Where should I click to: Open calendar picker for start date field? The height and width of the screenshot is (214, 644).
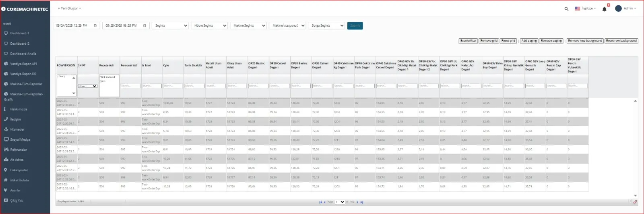pyautogui.click(x=95, y=26)
